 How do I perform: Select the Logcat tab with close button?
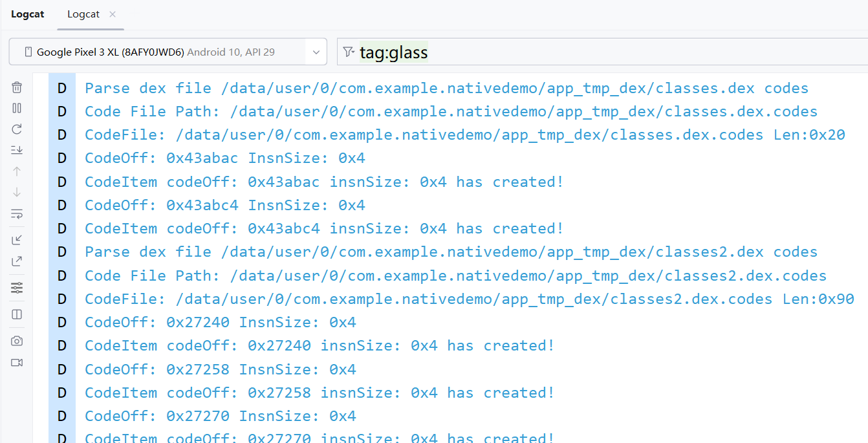[x=83, y=14]
